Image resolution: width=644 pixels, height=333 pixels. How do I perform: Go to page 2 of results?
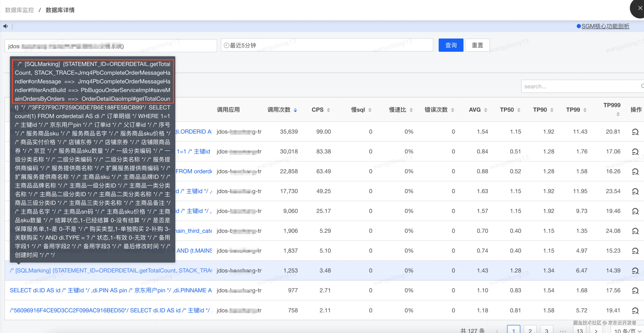[x=530, y=330]
